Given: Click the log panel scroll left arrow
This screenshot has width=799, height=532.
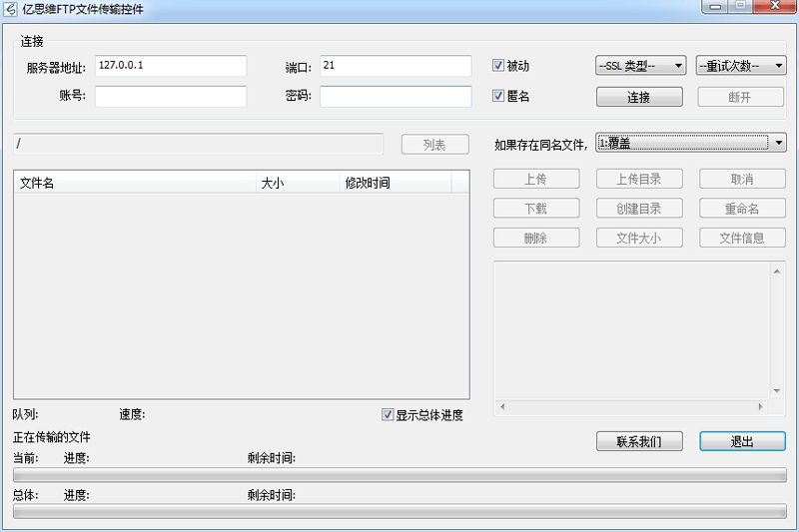Looking at the screenshot, I should click(x=503, y=406).
